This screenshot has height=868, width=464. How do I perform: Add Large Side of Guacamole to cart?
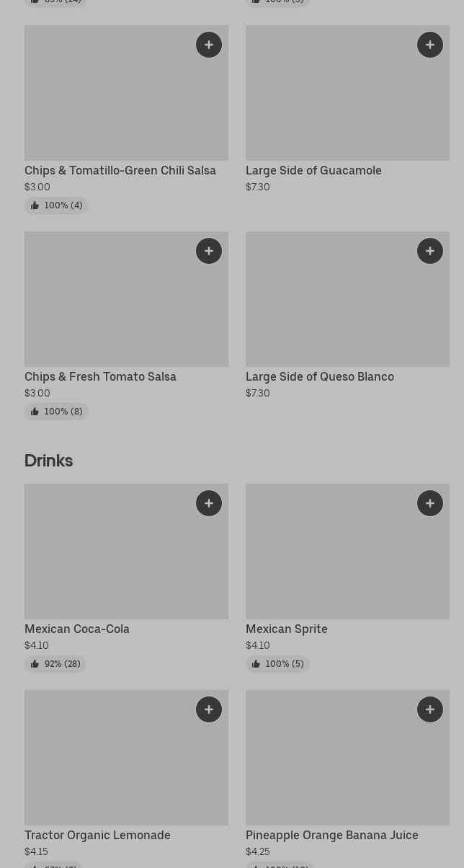click(x=430, y=45)
